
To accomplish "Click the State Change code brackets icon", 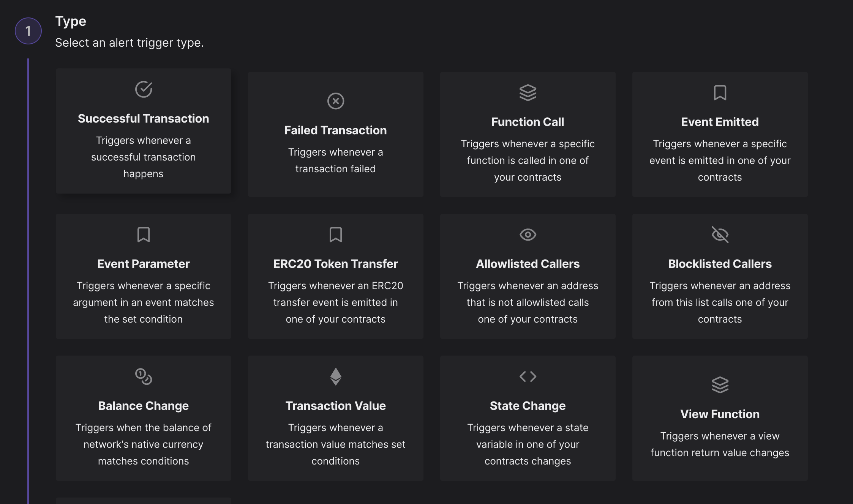I will tap(528, 376).
